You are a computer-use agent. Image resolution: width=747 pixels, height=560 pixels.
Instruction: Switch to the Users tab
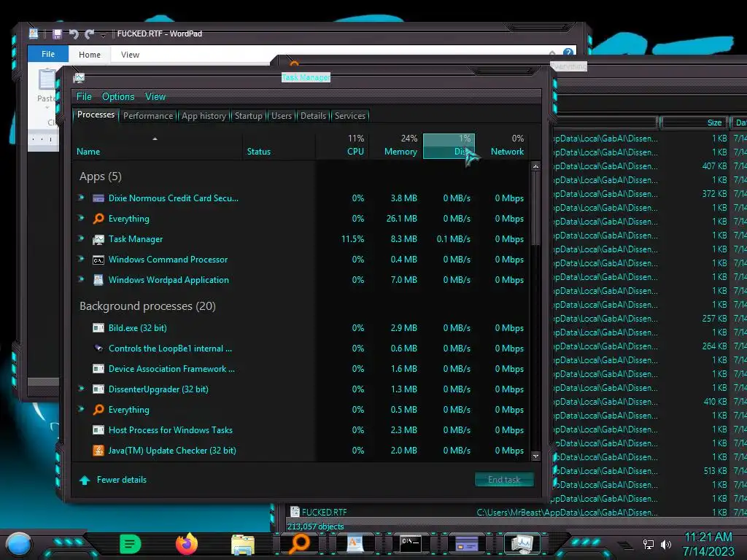(x=281, y=116)
